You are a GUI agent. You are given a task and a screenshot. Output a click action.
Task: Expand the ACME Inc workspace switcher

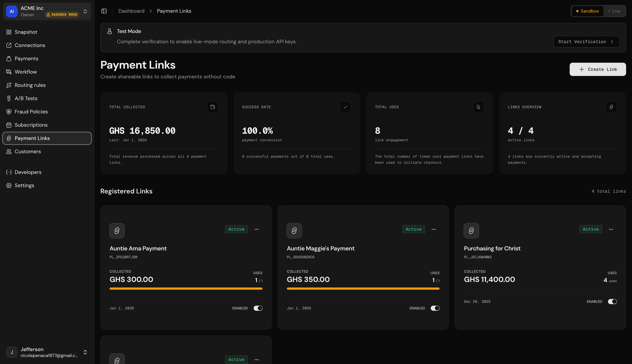click(x=85, y=11)
